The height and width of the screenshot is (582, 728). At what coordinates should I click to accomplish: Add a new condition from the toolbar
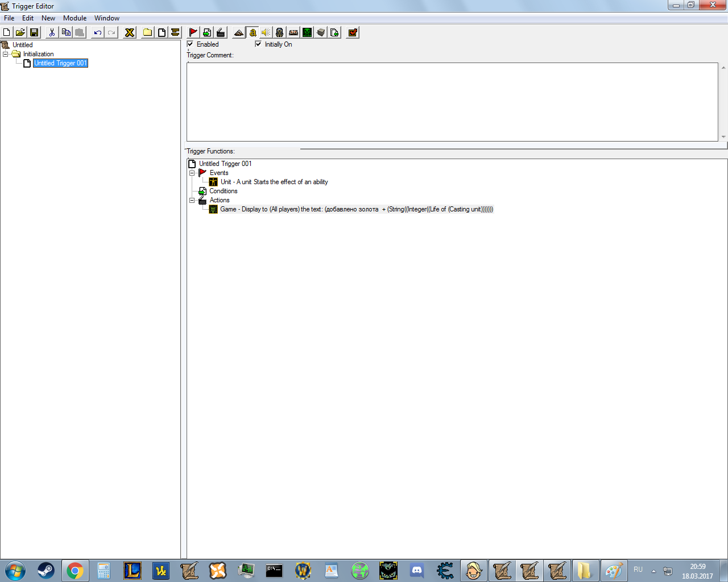[207, 32]
